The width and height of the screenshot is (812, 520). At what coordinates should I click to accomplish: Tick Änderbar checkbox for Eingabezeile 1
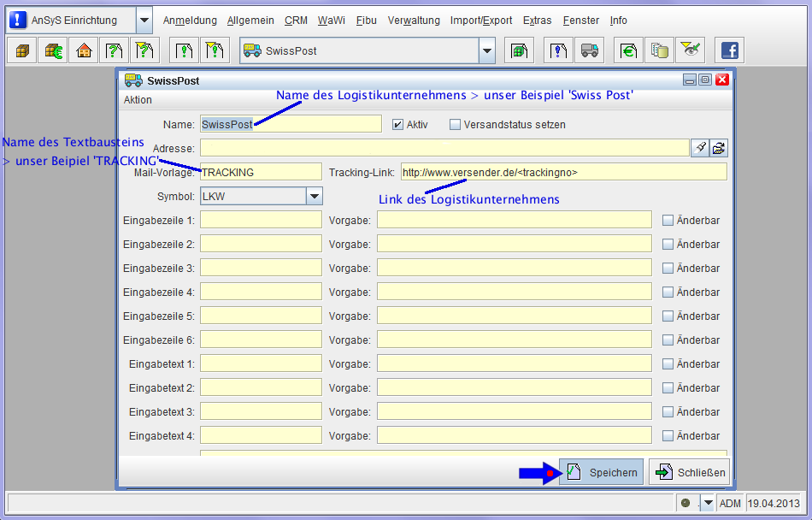point(668,220)
